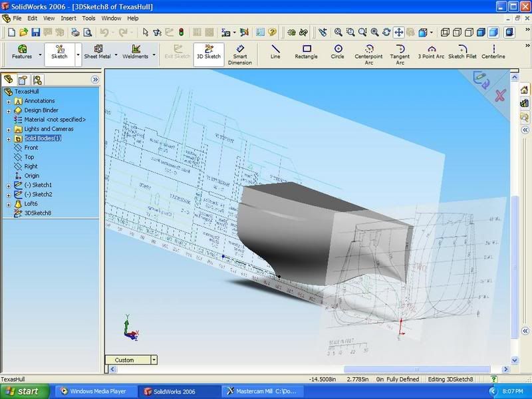Image resolution: width=532 pixels, height=399 pixels.
Task: Click the Windows start button
Action: tap(25, 391)
